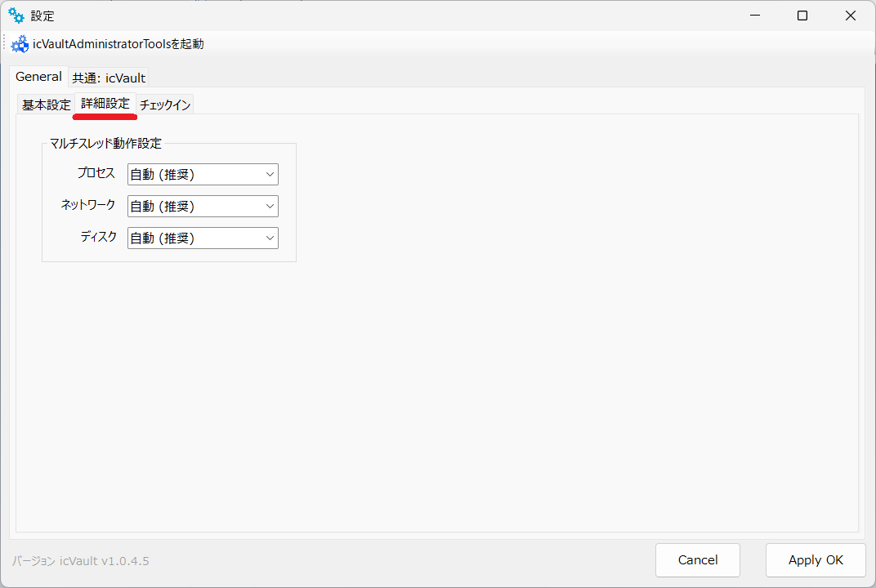Select the 詳細設定 sub-tab
This screenshot has width=876, height=588.
105,104
